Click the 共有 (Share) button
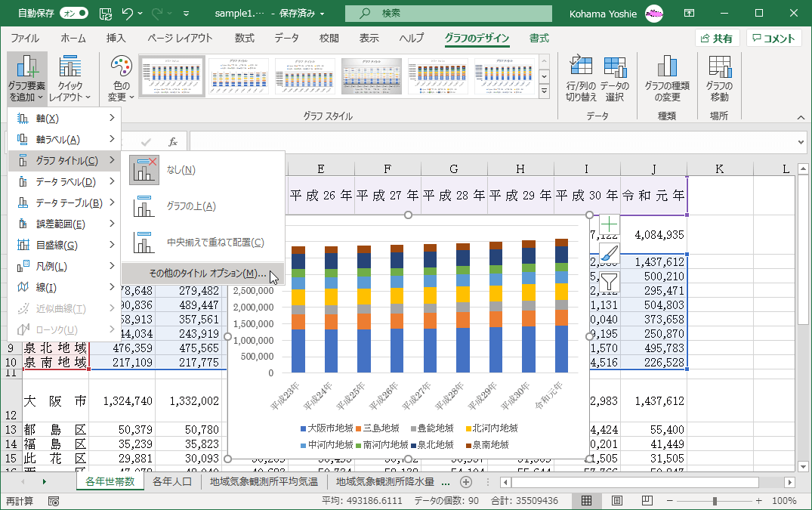Viewport: 812px width, 510px height. pyautogui.click(x=717, y=39)
